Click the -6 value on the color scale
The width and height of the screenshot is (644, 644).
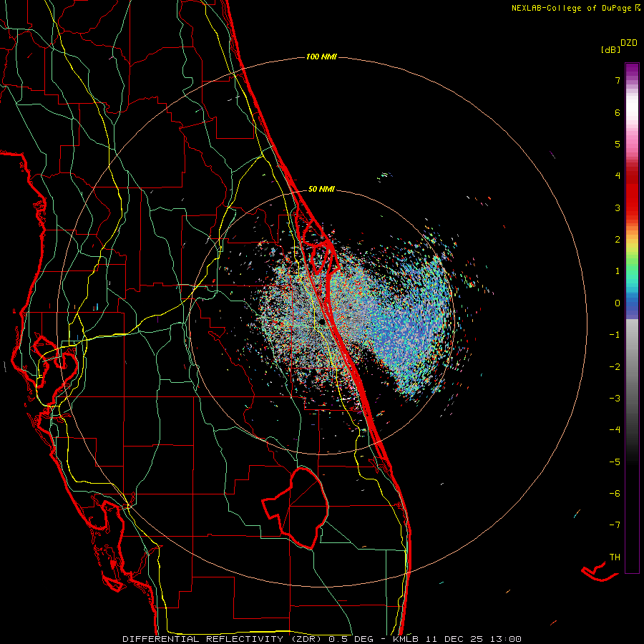(x=615, y=494)
